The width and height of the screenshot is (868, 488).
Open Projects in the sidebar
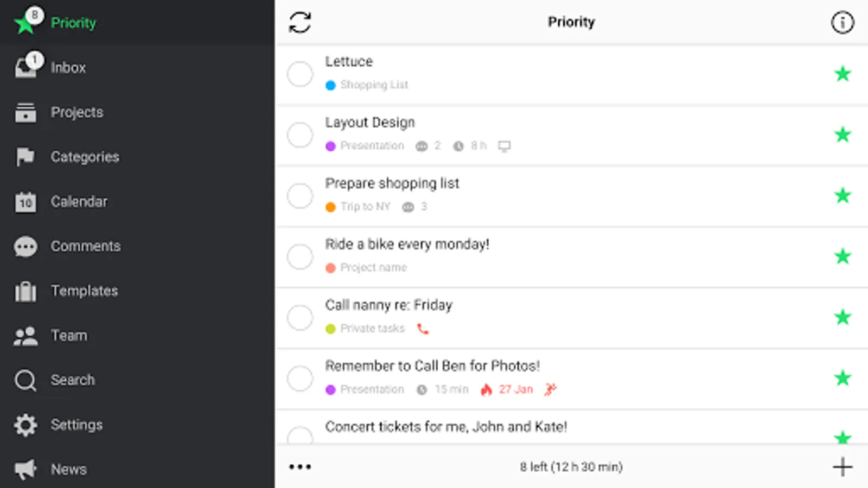pyautogui.click(x=76, y=112)
